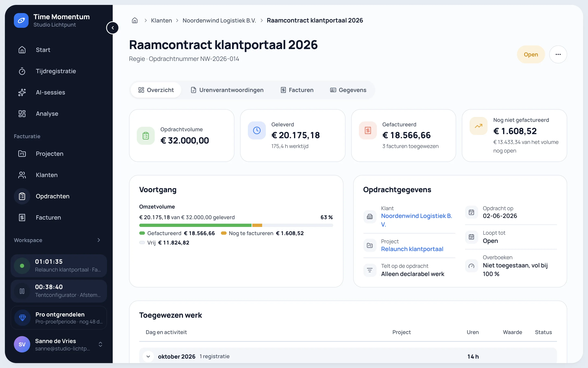Image resolution: width=588 pixels, height=368 pixels.
Task: Go to home via breadcrumb house icon
Action: click(x=135, y=20)
